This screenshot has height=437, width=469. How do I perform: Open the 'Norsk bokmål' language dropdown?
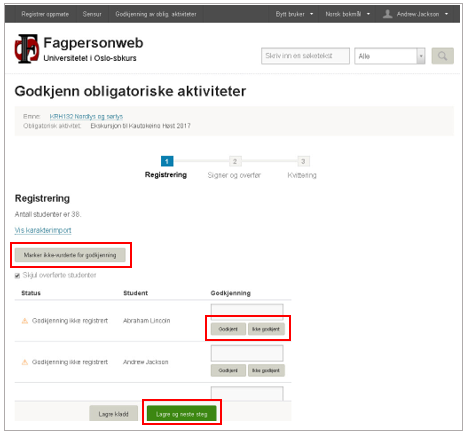(348, 14)
